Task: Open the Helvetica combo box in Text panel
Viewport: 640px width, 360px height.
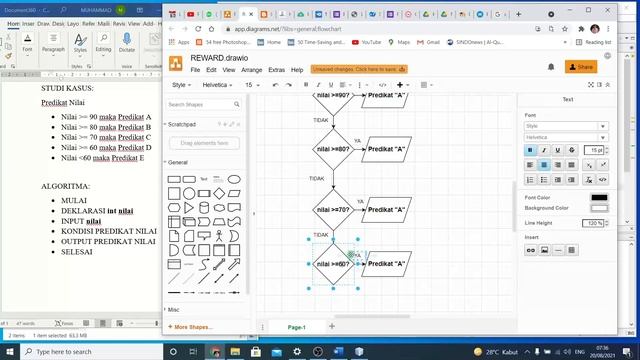Action: 566,138
